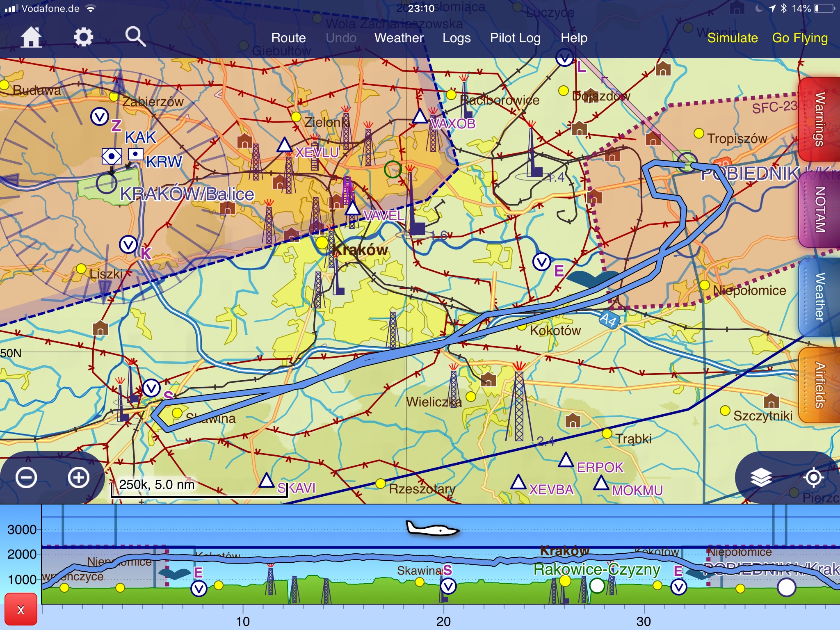
Task: Open the Route menu
Action: [288, 38]
